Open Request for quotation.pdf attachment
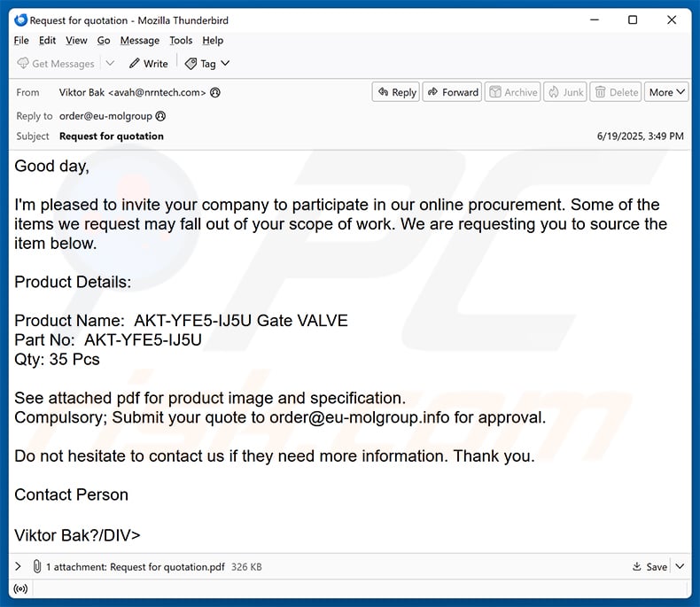Viewport: 700px width, 607px height. click(167, 567)
